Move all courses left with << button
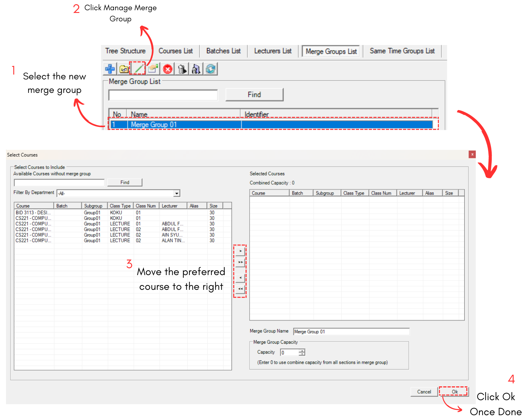526x420 pixels. tap(240, 289)
